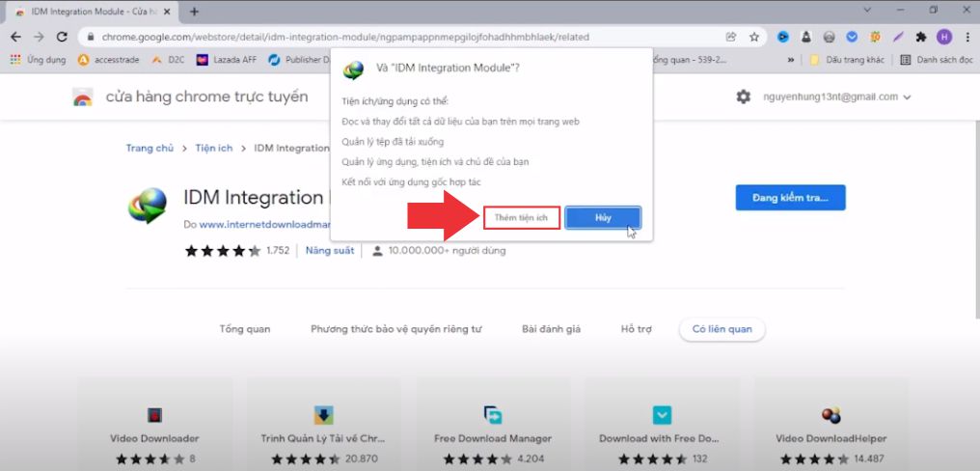980x471 pixels.
Task: Click the large IDM extension logo
Action: click(148, 206)
